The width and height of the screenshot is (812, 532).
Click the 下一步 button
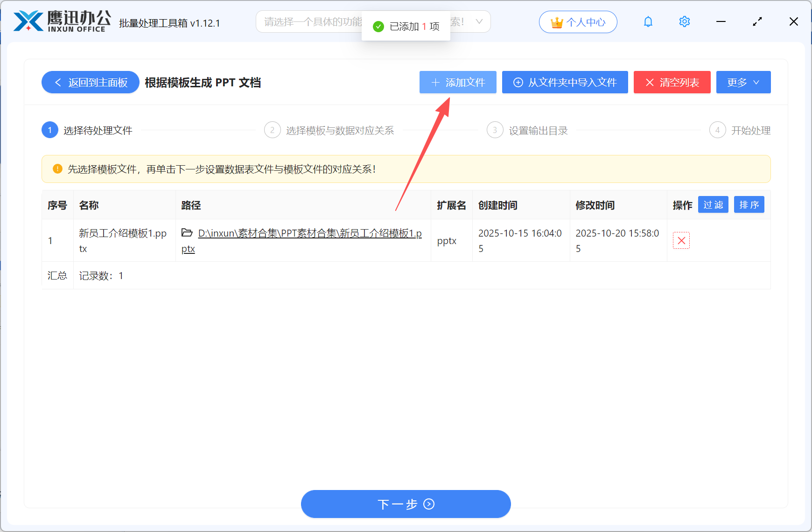(x=406, y=504)
